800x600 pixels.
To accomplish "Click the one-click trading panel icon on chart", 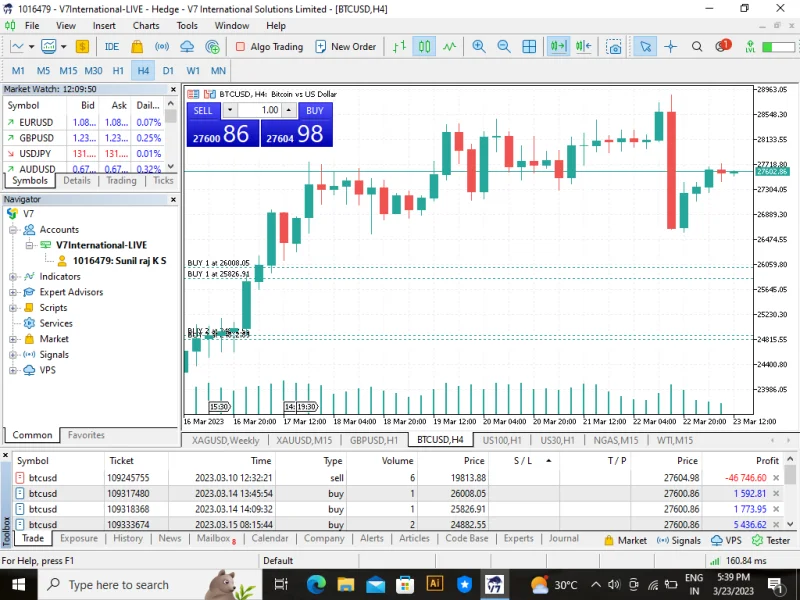I will [193, 94].
